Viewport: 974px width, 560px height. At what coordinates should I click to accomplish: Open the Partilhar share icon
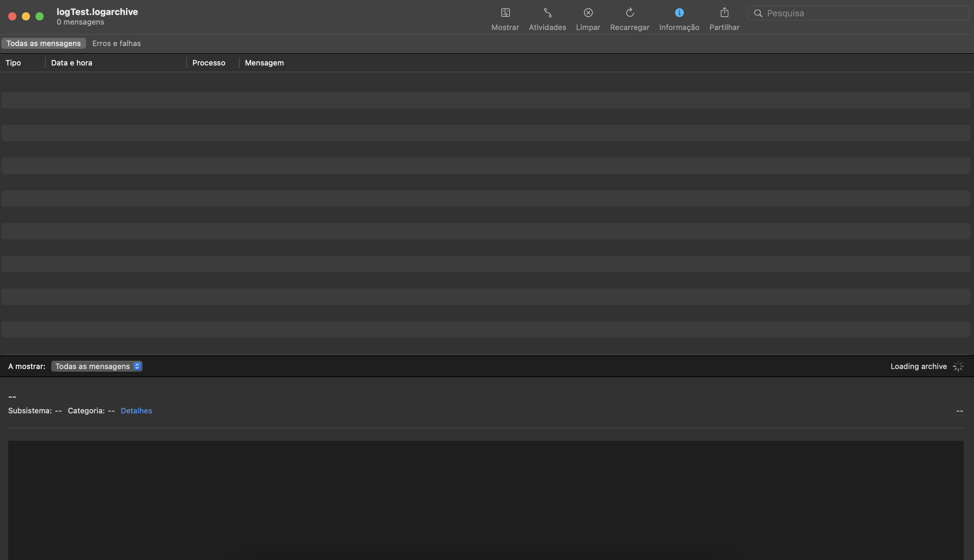point(724,13)
